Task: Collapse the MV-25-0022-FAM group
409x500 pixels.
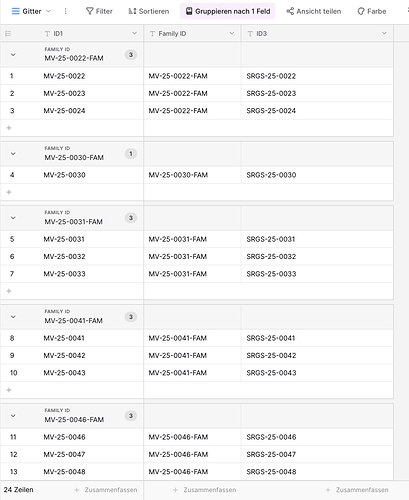Action: 13,55
